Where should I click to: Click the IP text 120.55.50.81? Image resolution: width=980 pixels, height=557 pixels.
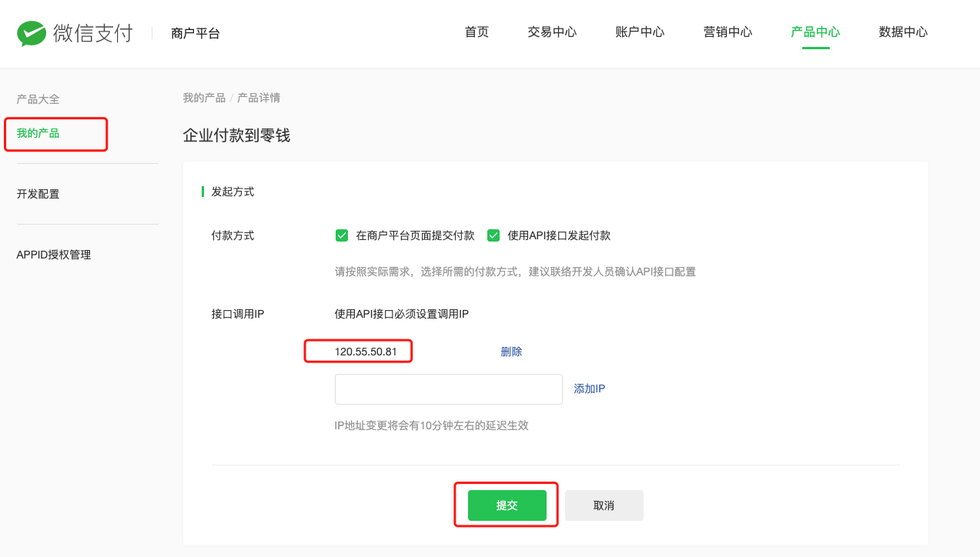(x=366, y=352)
